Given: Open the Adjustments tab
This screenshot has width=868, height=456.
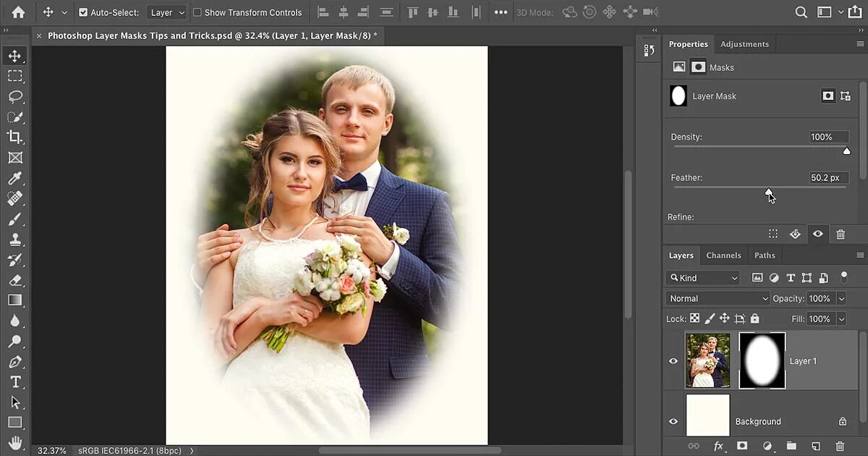Looking at the screenshot, I should (x=744, y=44).
